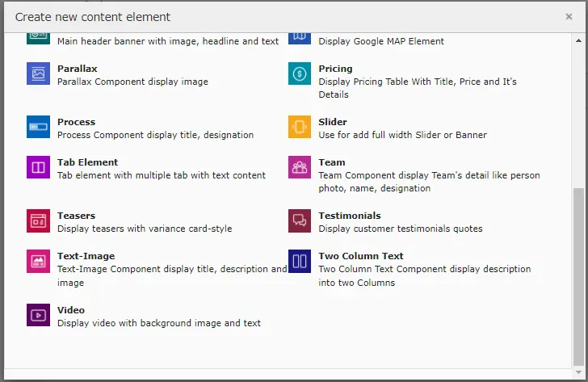Click 'Display Pricing Table With Title' description
Viewport: 588px width, 382px height.
[x=418, y=88]
